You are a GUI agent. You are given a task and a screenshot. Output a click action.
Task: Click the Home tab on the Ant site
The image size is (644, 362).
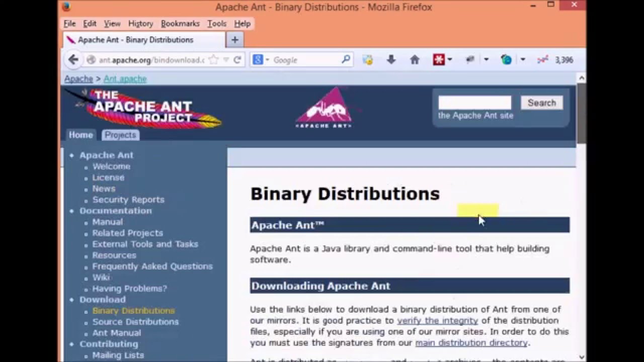(x=80, y=135)
